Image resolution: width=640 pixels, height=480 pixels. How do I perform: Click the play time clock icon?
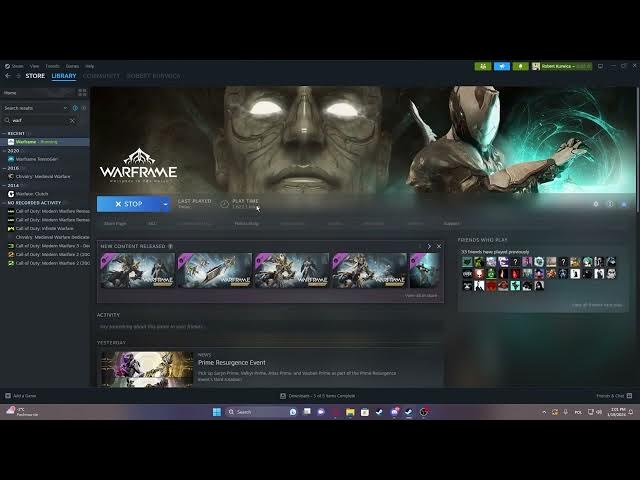(x=224, y=204)
